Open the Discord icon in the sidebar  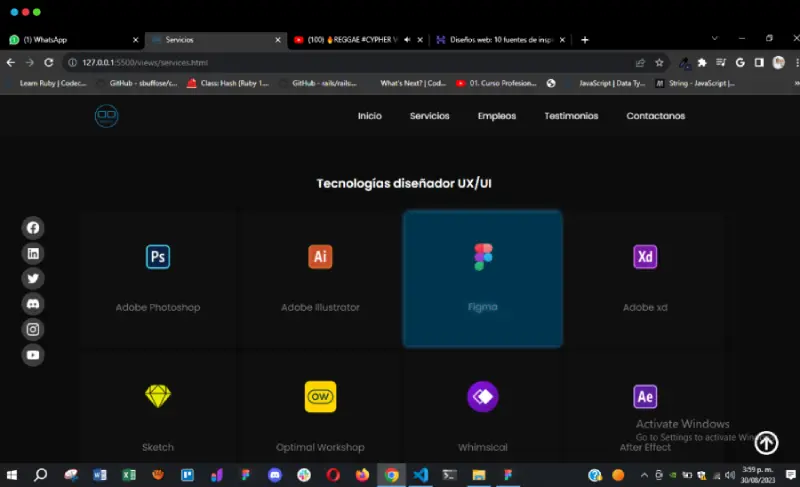click(33, 304)
